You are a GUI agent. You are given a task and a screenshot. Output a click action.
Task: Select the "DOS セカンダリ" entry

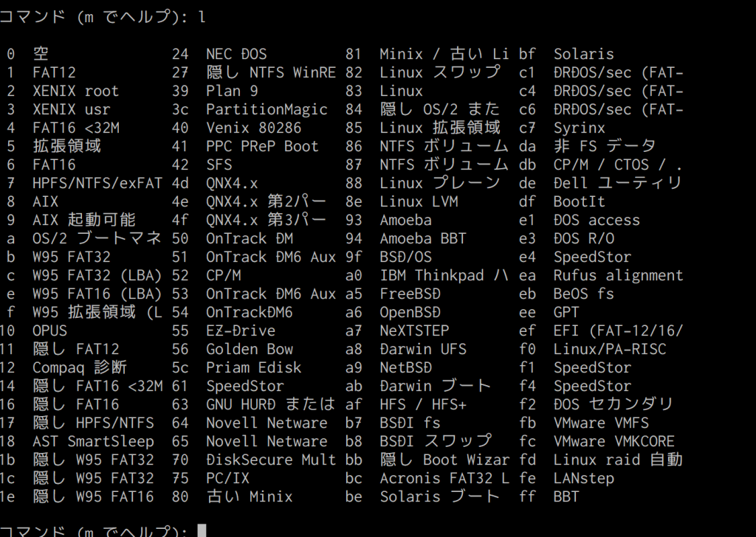pyautogui.click(x=614, y=404)
